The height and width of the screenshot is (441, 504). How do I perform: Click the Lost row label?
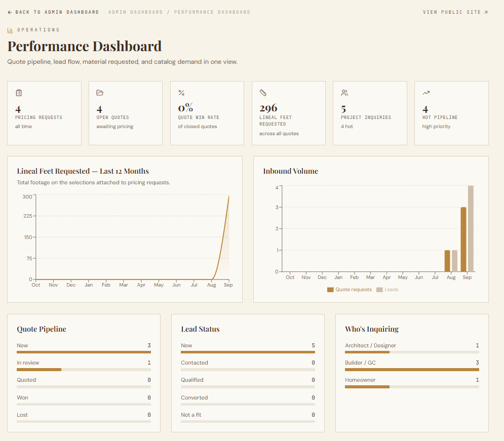tap(22, 415)
